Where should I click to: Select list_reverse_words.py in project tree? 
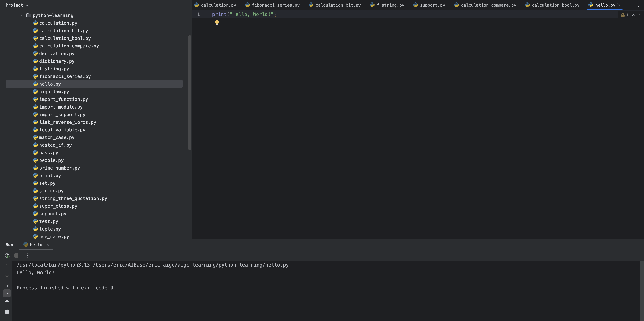click(65, 122)
